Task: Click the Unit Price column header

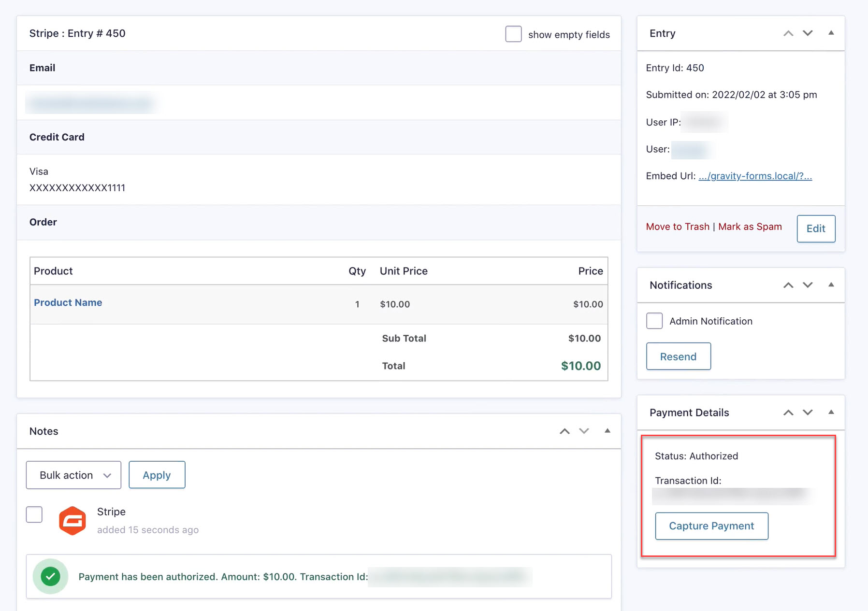Action: (404, 271)
